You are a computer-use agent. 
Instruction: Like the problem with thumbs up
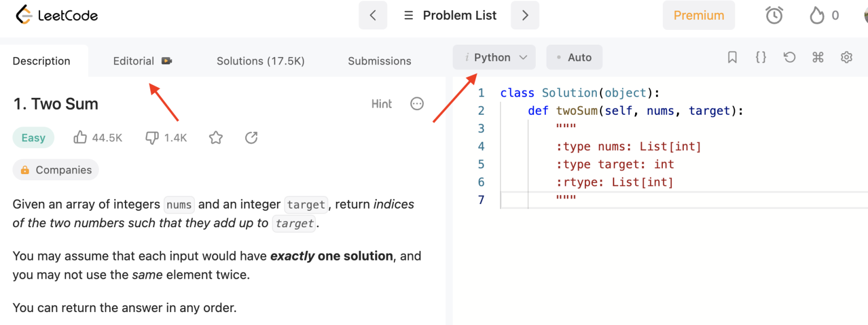(80, 137)
